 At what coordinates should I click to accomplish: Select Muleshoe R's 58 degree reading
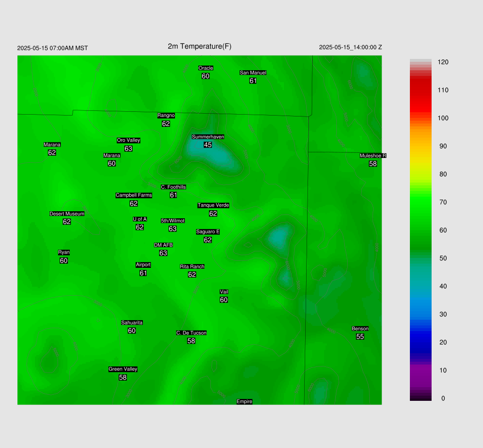tap(373, 164)
